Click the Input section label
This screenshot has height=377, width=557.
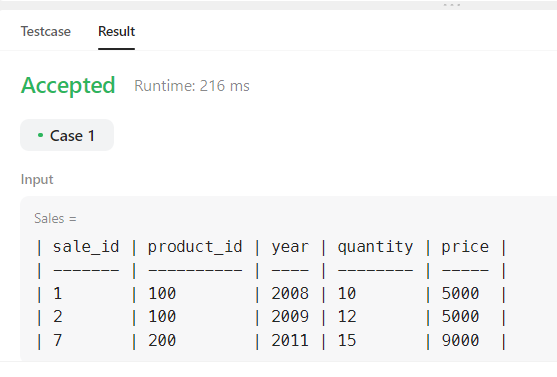(x=37, y=179)
